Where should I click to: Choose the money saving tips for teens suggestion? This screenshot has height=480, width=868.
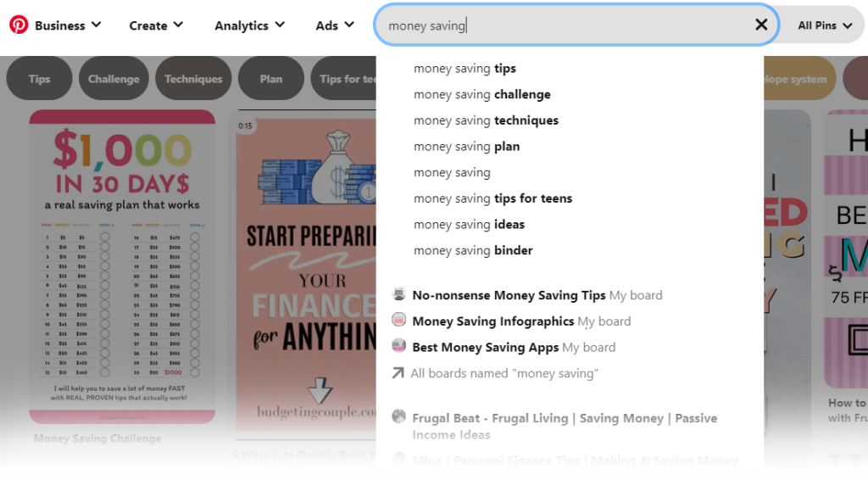[492, 198]
